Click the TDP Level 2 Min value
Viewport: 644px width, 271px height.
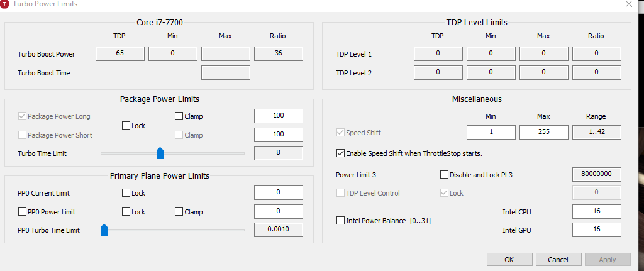click(x=491, y=73)
